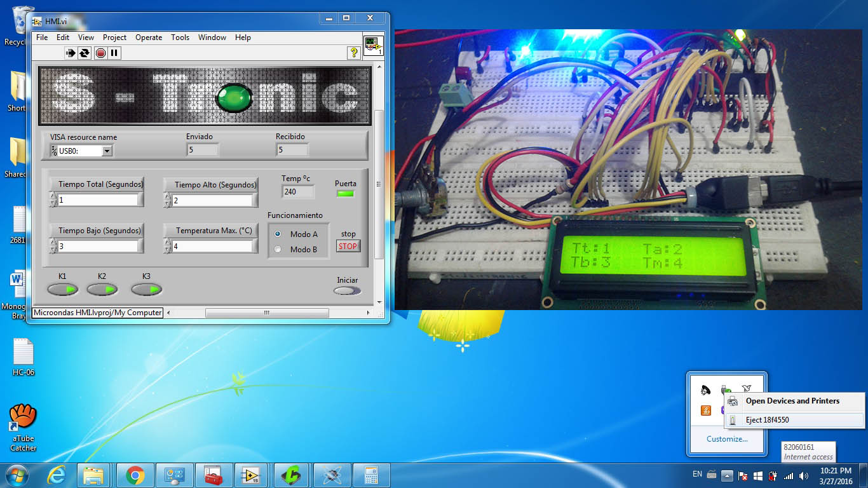Image resolution: width=868 pixels, height=488 pixels.
Task: Click the Pause button in the toolbar
Action: pos(114,53)
